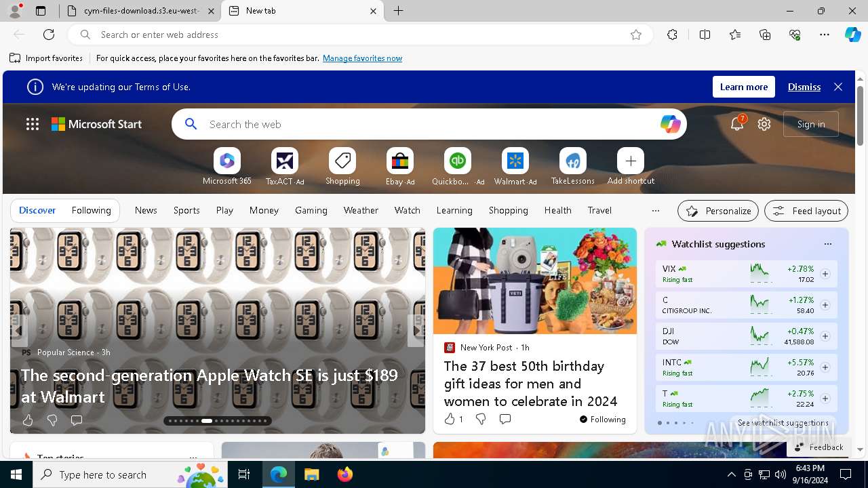The image size is (868, 488).
Task: Switch to Following feed tab
Action: pyautogui.click(x=91, y=211)
